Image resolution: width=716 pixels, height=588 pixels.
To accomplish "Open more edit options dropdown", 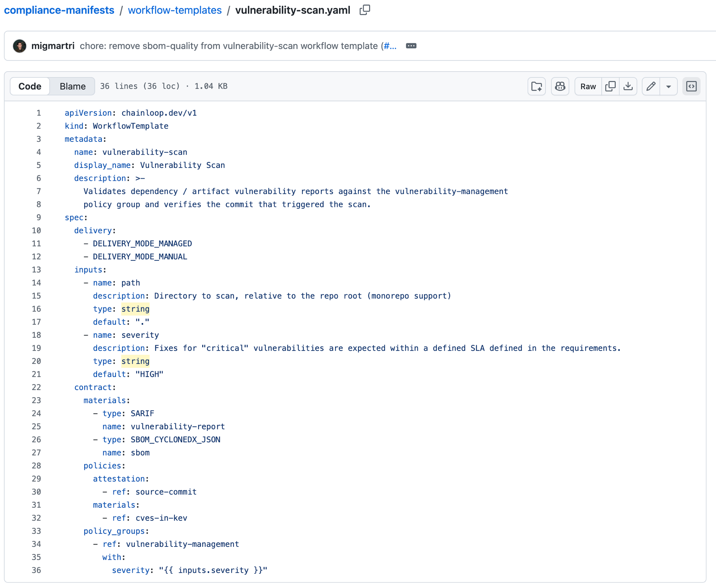I will click(668, 86).
